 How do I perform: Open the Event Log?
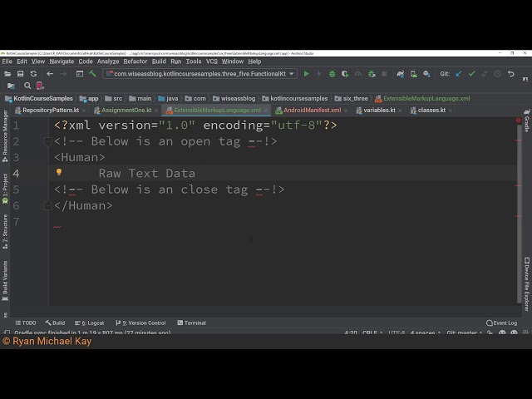coord(502,323)
